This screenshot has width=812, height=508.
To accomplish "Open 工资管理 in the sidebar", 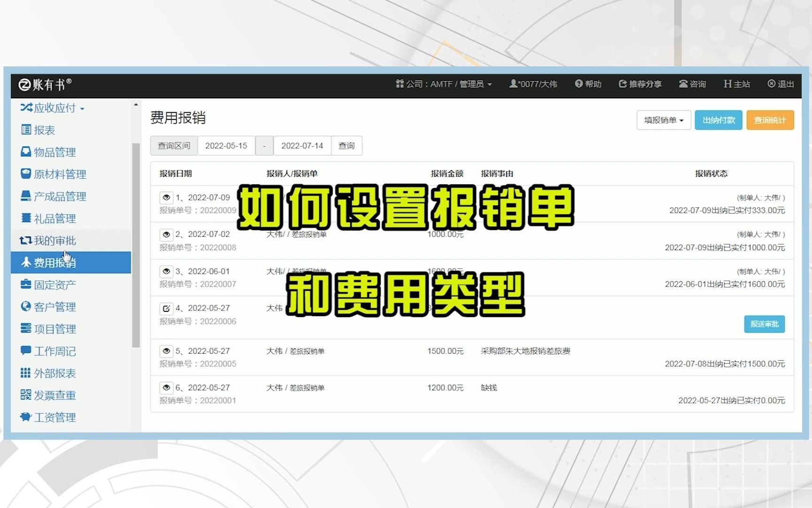I will point(48,418).
